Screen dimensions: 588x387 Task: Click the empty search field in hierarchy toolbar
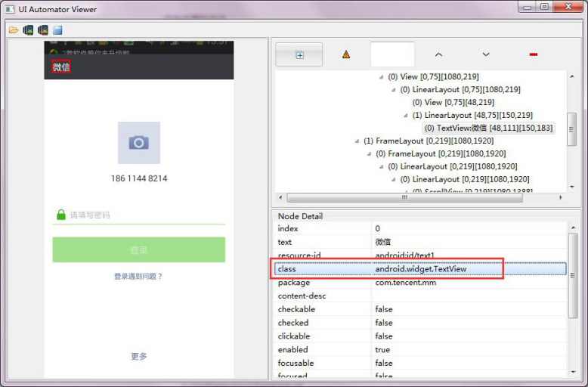(x=392, y=54)
